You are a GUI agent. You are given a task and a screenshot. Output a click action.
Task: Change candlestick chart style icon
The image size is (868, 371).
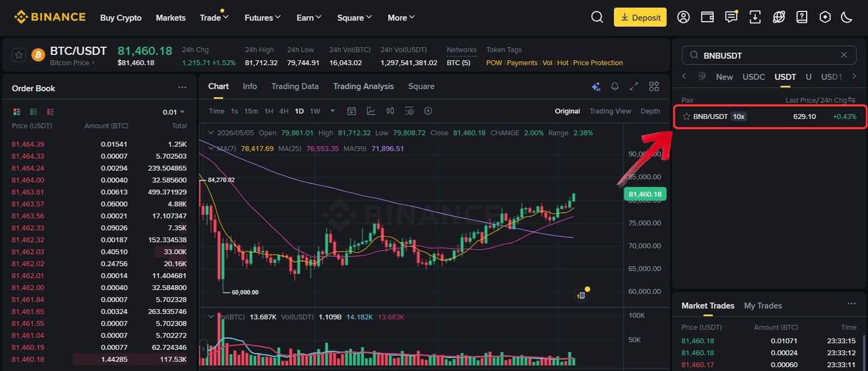(390, 111)
